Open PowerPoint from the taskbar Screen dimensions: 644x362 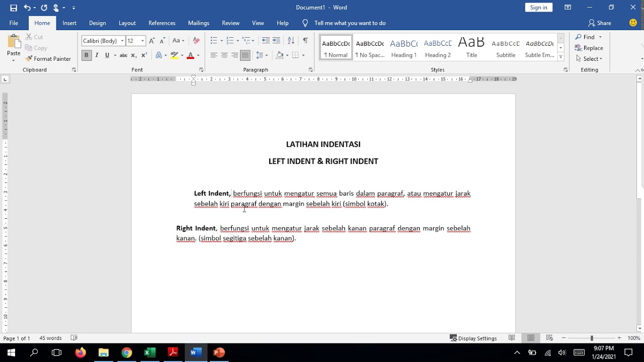(219, 352)
